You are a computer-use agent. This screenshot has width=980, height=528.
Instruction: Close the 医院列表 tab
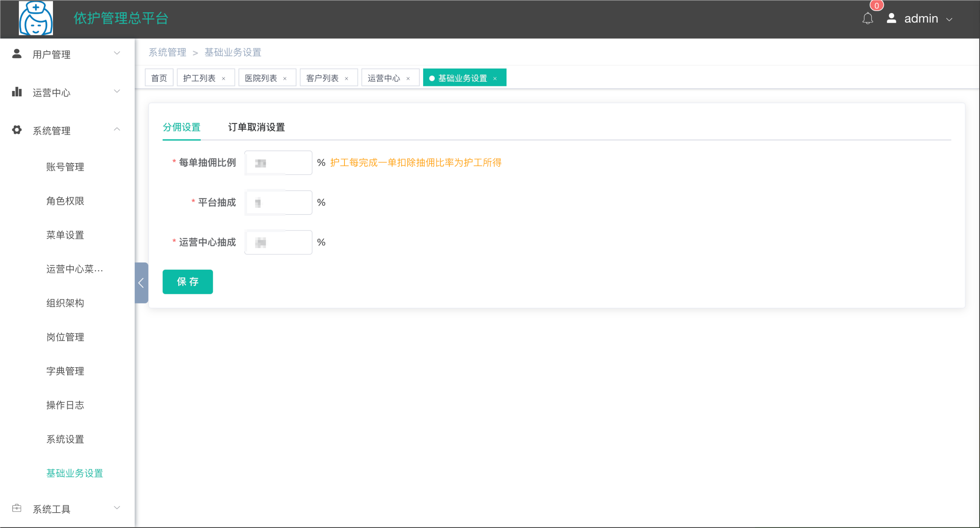point(285,78)
